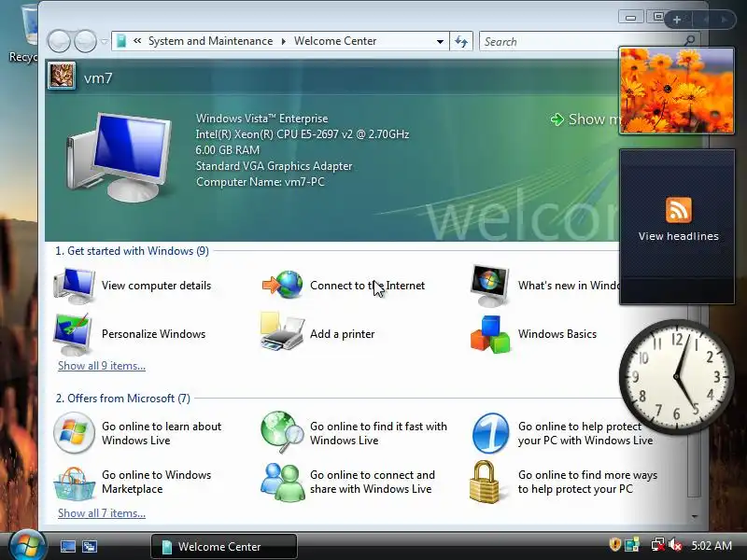This screenshot has width=747, height=560.
Task: Open the address bar dropdown arrow
Action: 440,41
